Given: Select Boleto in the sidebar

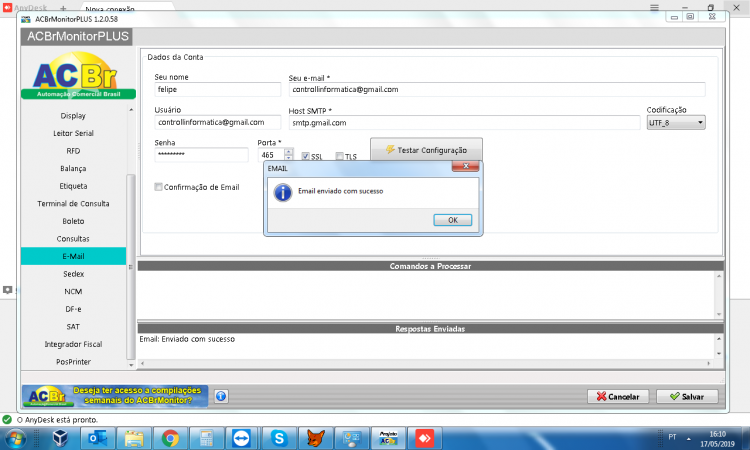Looking at the screenshot, I should [x=73, y=221].
